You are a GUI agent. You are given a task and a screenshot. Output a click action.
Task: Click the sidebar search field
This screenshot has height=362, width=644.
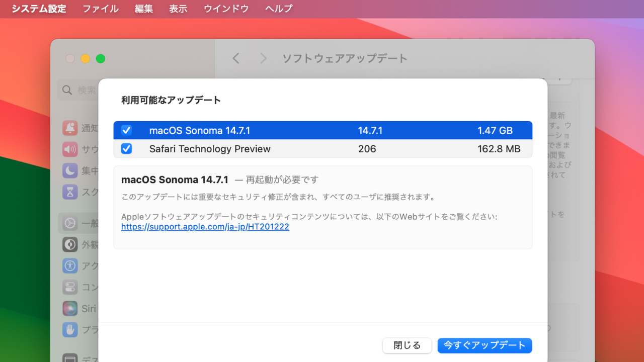78,90
